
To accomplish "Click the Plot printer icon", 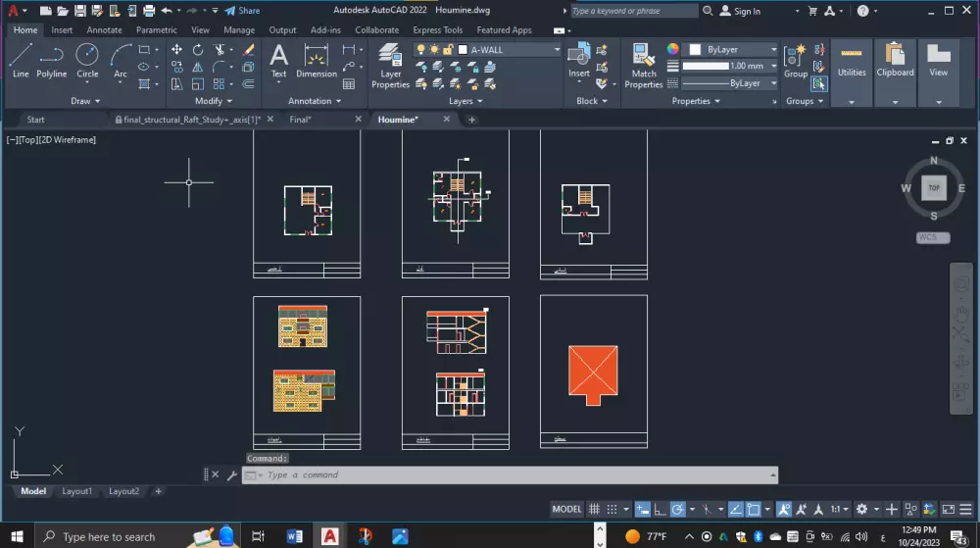I will tap(149, 11).
